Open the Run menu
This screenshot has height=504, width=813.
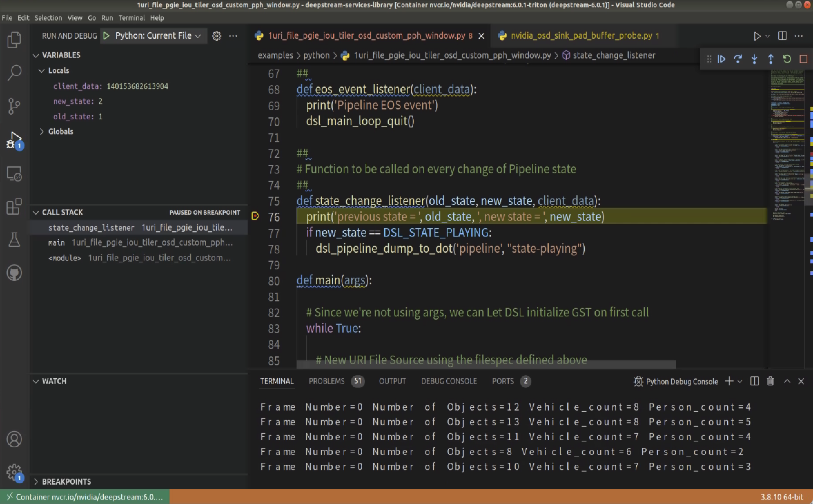click(x=107, y=18)
